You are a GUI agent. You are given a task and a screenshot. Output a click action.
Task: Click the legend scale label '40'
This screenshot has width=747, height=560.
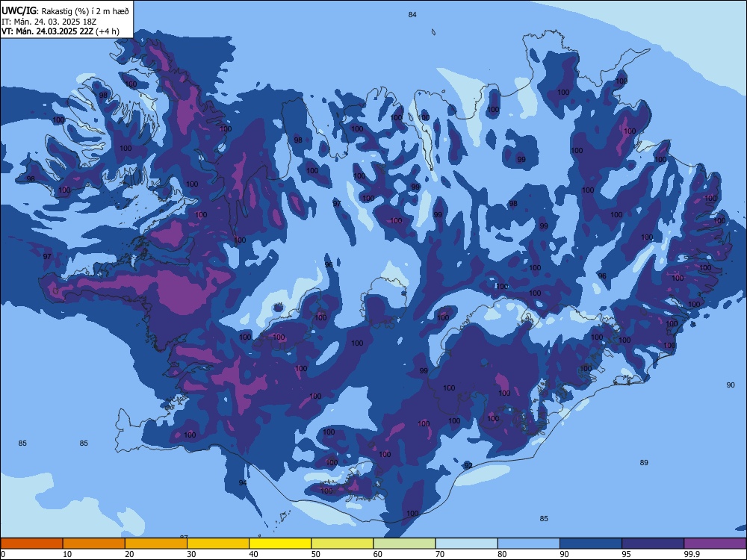click(x=253, y=554)
